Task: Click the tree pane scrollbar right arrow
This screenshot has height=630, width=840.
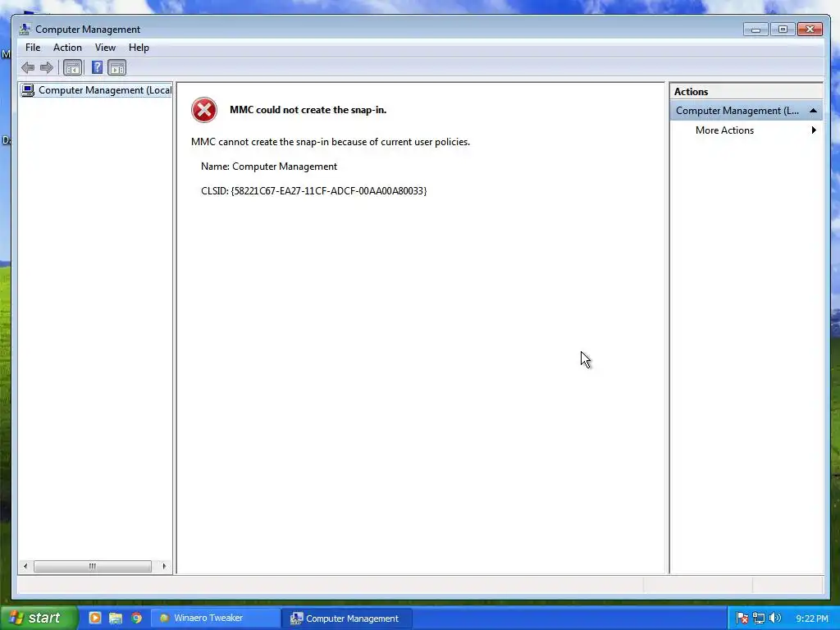Action: [x=164, y=566]
